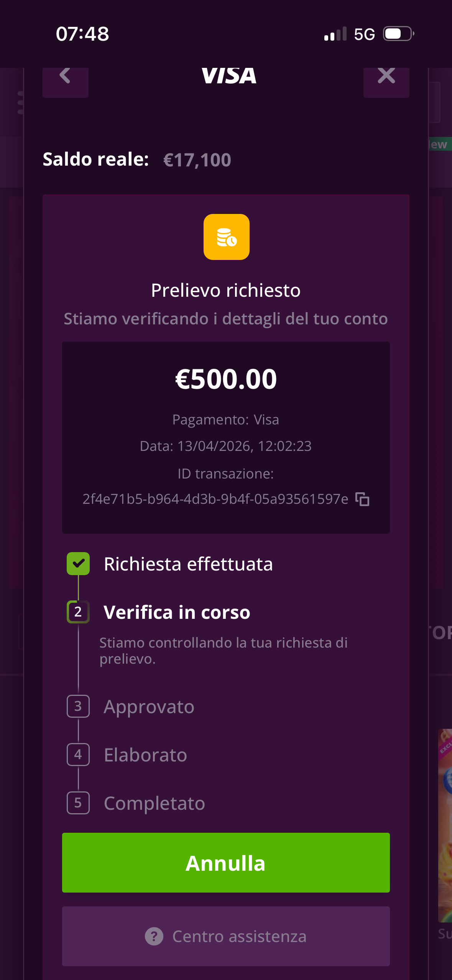452x980 pixels.
Task: Tap the Visa logo in header
Action: coord(229,76)
